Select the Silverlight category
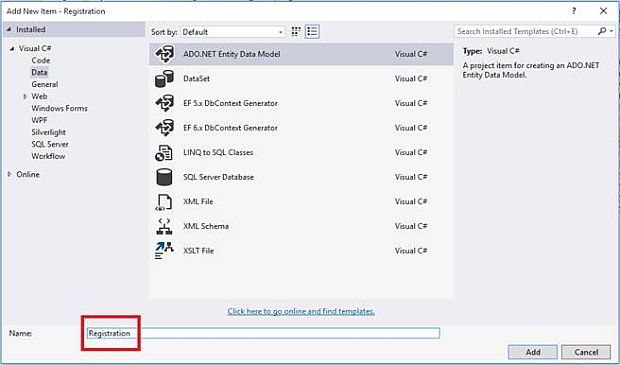Viewport: 620px width, 365px height. 49,132
